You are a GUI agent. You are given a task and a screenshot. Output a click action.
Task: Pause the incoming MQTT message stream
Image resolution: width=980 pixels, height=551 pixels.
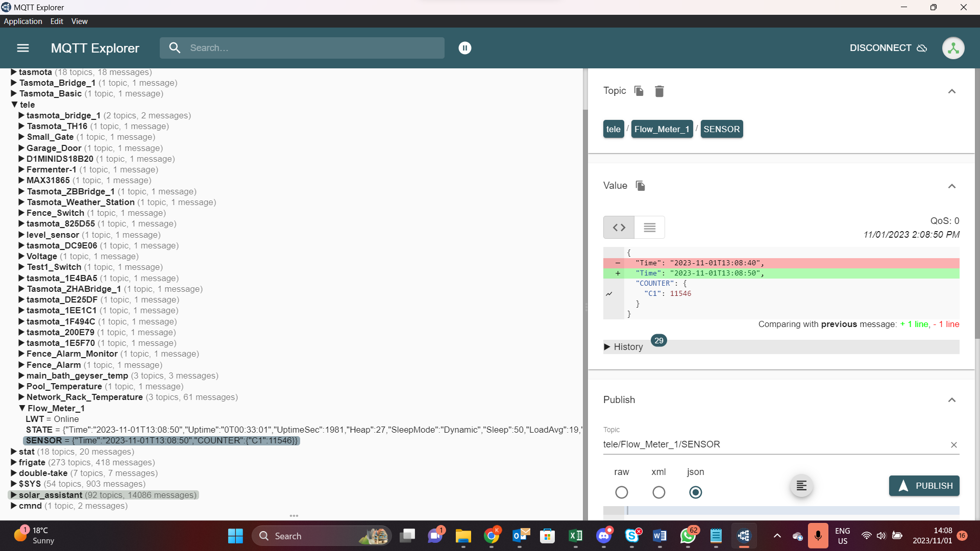pos(464,48)
